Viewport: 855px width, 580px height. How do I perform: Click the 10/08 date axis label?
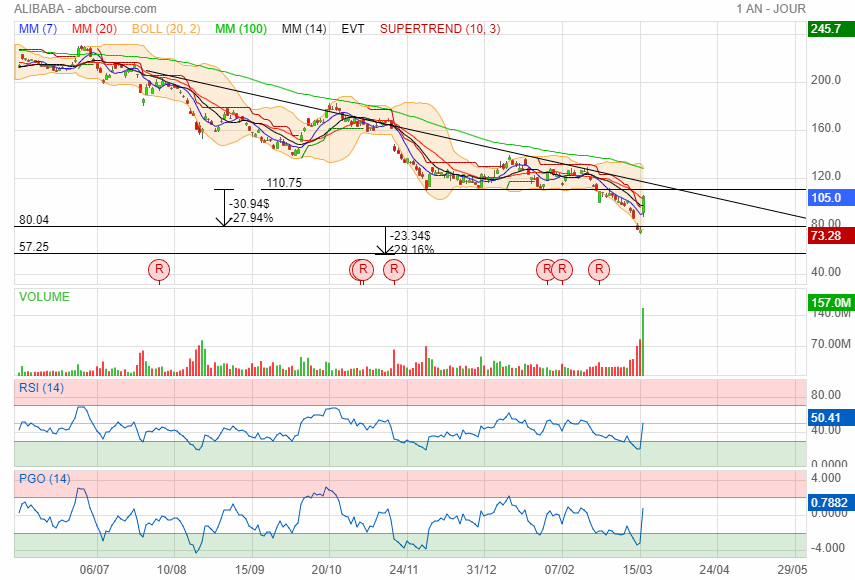pyautogui.click(x=172, y=570)
